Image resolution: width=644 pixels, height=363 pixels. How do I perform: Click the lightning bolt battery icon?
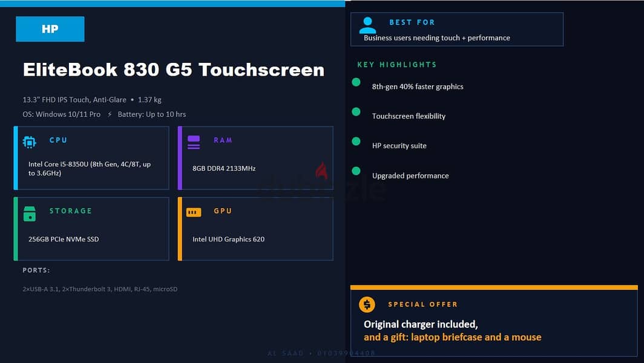click(110, 114)
